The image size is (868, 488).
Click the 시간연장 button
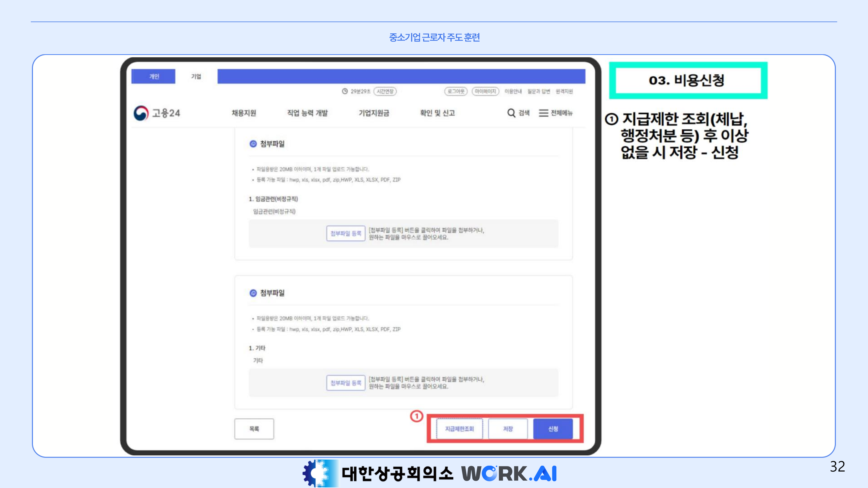[385, 91]
